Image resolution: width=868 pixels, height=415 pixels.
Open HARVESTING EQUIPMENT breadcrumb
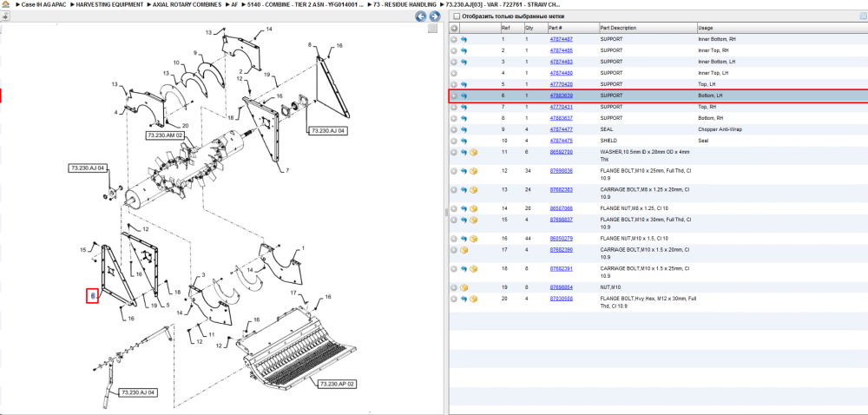(108, 4)
